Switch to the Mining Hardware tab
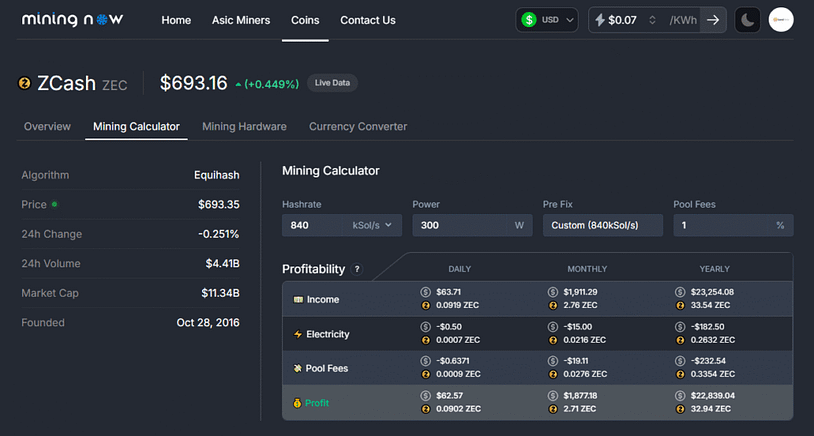This screenshot has height=436, width=814. click(x=244, y=127)
